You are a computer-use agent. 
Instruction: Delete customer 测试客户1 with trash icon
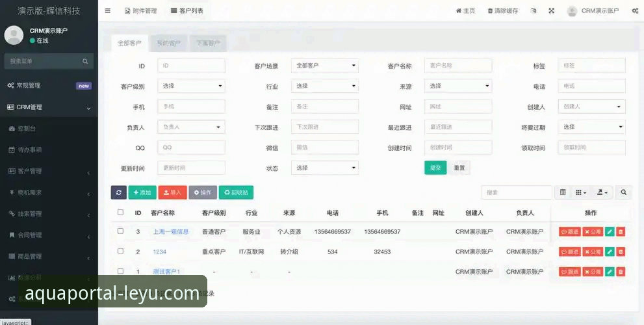(x=621, y=272)
